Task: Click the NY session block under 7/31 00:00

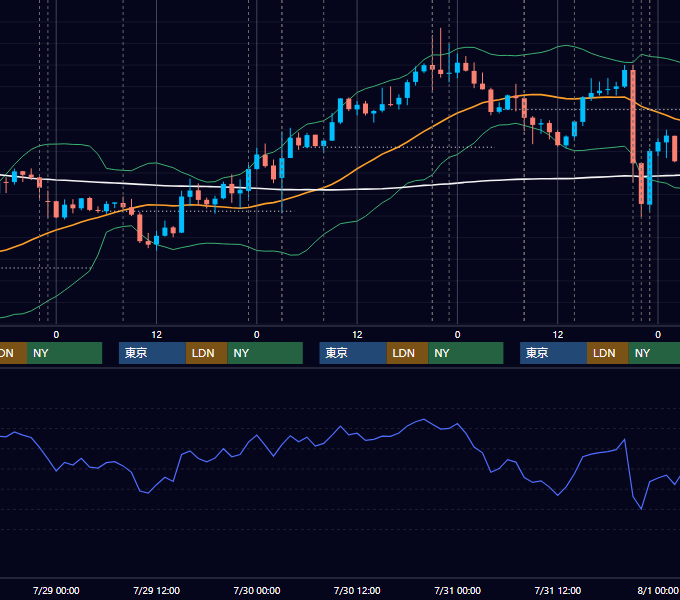Action: point(466,353)
